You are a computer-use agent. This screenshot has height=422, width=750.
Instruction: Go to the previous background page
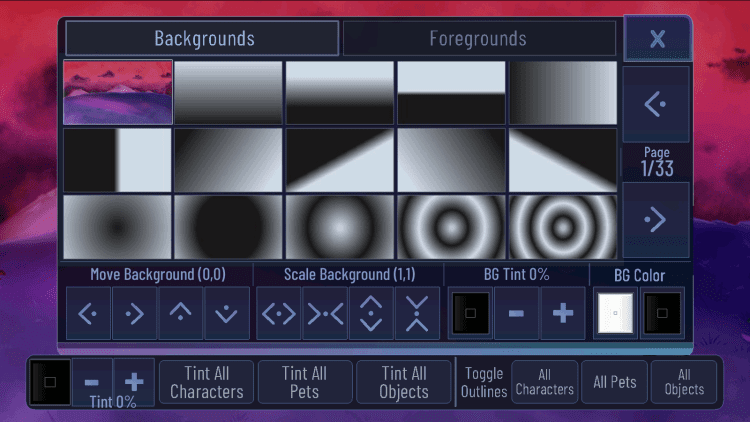pos(656,104)
